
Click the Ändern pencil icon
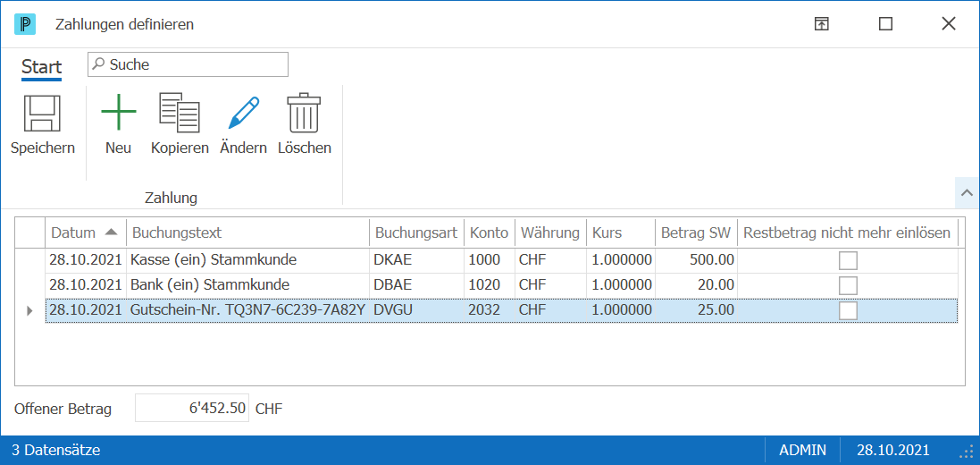tap(243, 113)
